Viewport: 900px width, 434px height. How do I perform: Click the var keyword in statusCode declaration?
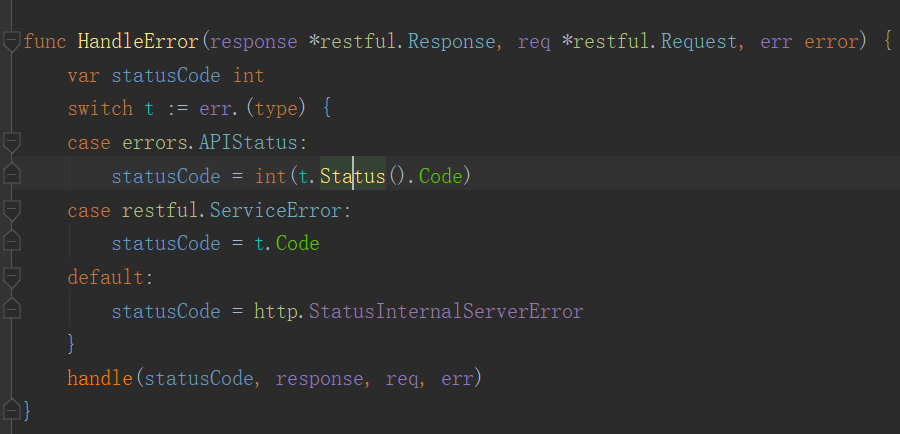pos(84,76)
